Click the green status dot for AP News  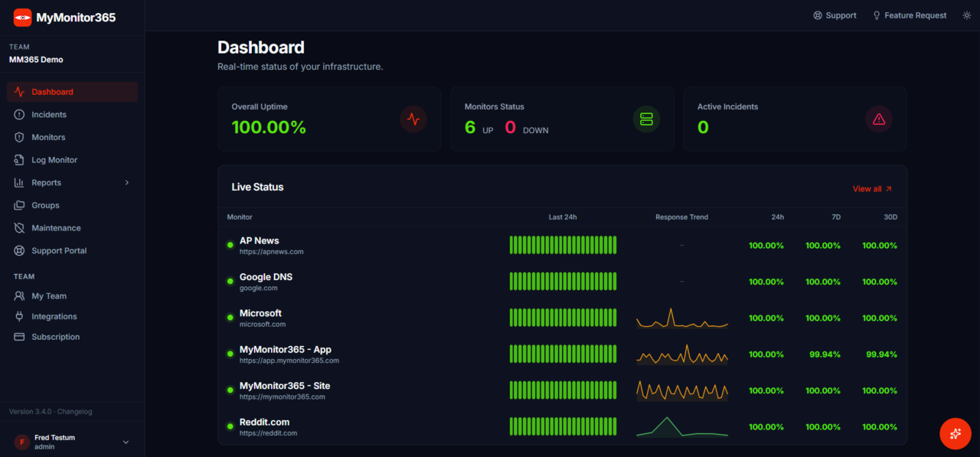point(230,245)
